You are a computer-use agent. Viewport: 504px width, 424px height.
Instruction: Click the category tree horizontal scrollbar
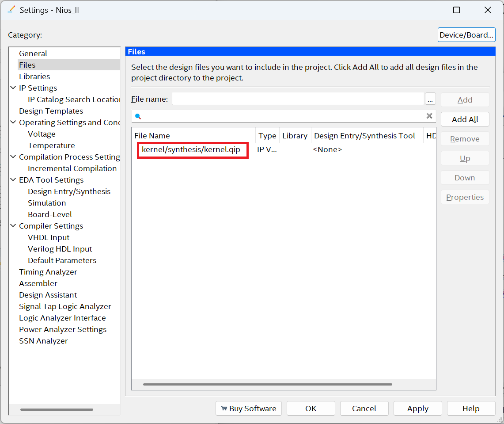[57, 409]
